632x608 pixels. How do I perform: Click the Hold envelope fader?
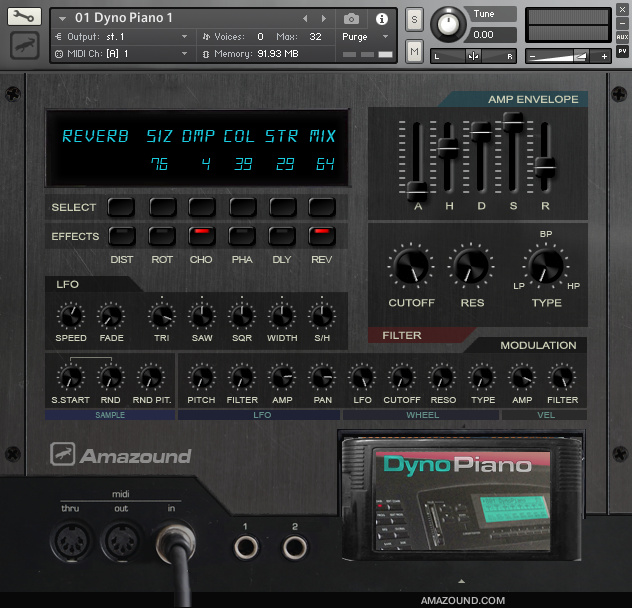click(448, 148)
